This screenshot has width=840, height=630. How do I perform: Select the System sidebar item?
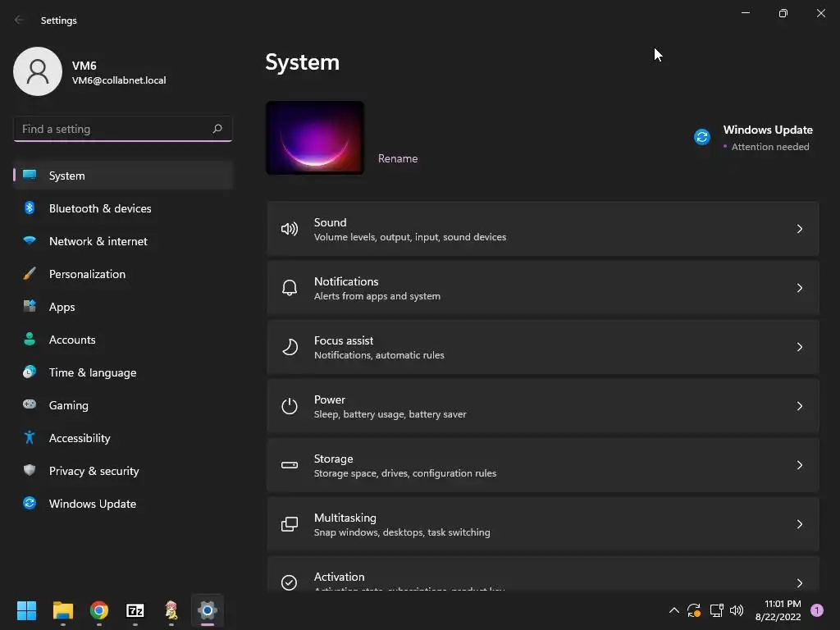point(123,176)
